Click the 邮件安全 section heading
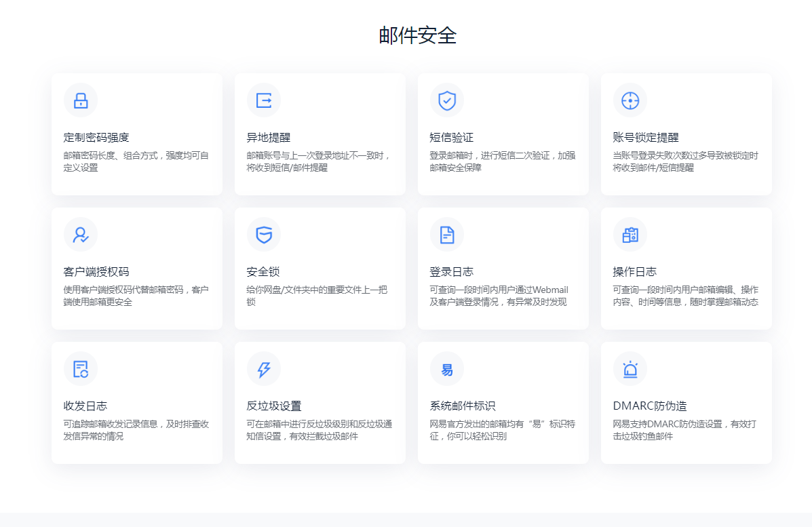812x527 pixels. pos(418,35)
